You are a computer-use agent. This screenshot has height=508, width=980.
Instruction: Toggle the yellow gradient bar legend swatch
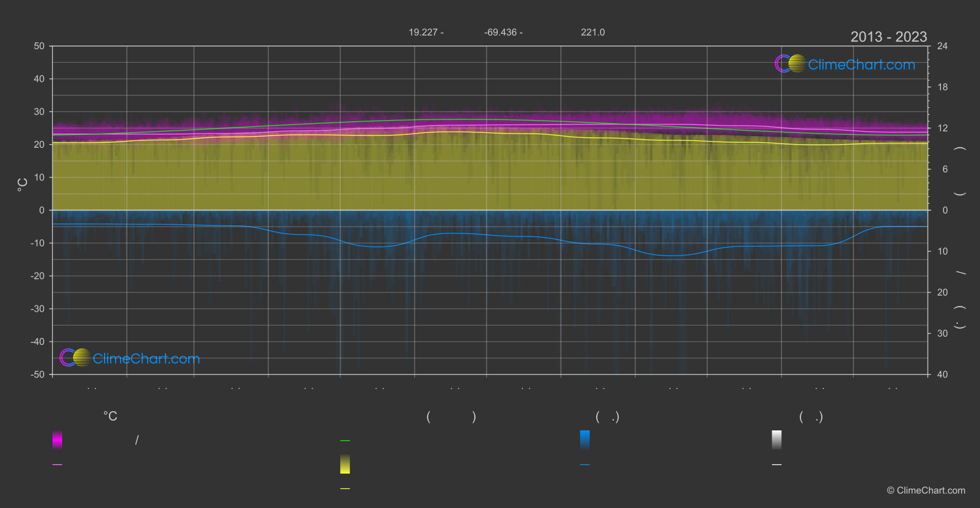[x=345, y=464]
